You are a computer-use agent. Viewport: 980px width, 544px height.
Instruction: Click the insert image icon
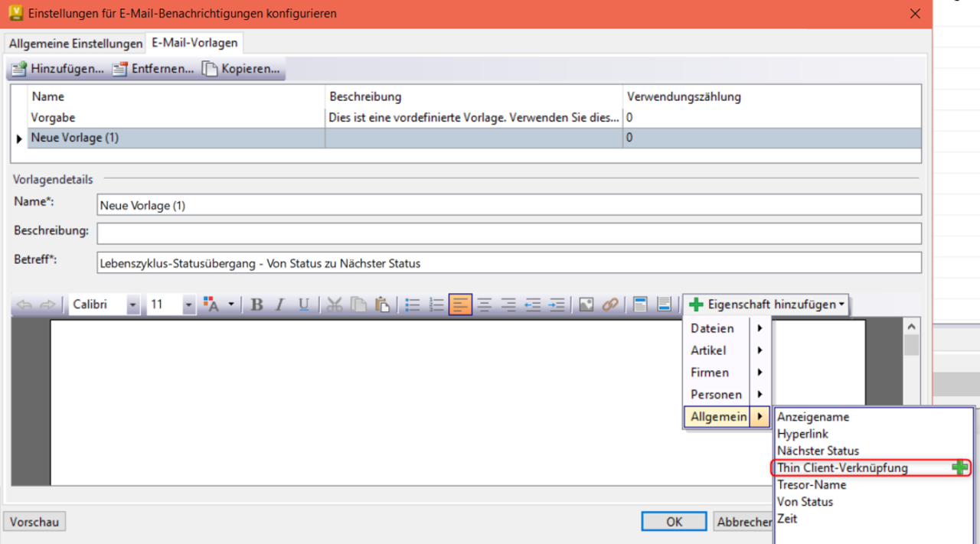[x=586, y=304]
